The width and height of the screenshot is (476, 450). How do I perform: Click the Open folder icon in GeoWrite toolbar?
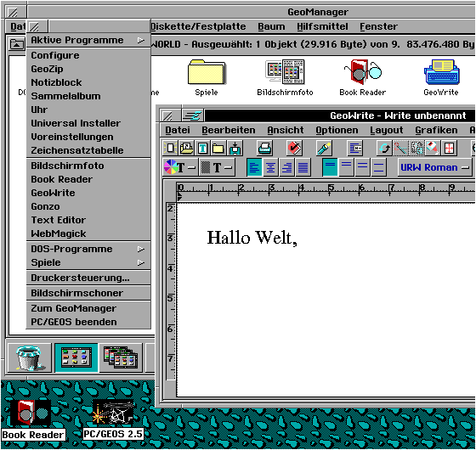(x=218, y=148)
